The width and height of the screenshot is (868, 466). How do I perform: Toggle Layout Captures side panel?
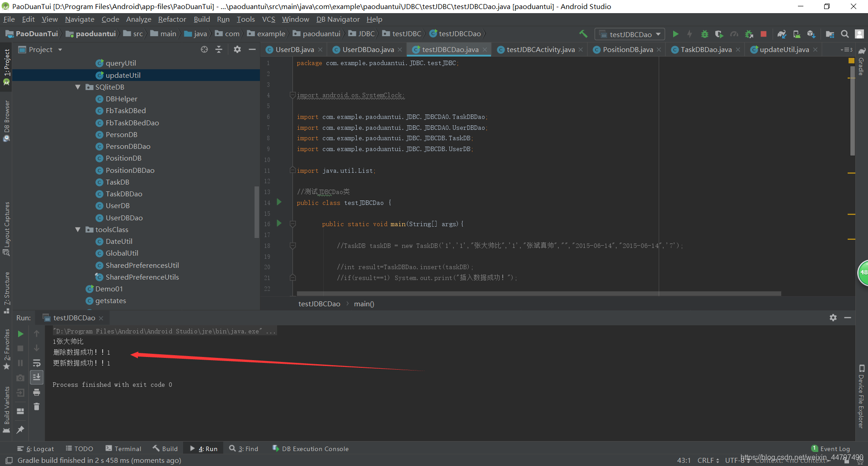[x=6, y=228]
